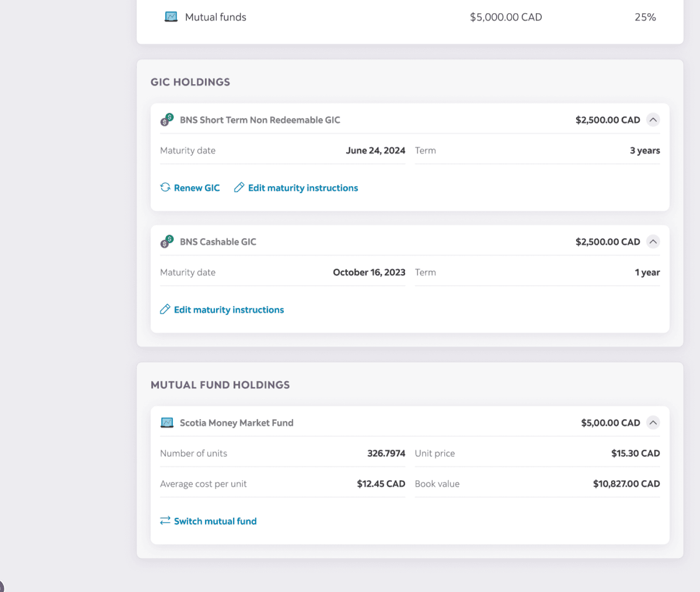This screenshot has width=700, height=592.
Task: Edit maturity instructions for Short Term GIC
Action: point(303,188)
